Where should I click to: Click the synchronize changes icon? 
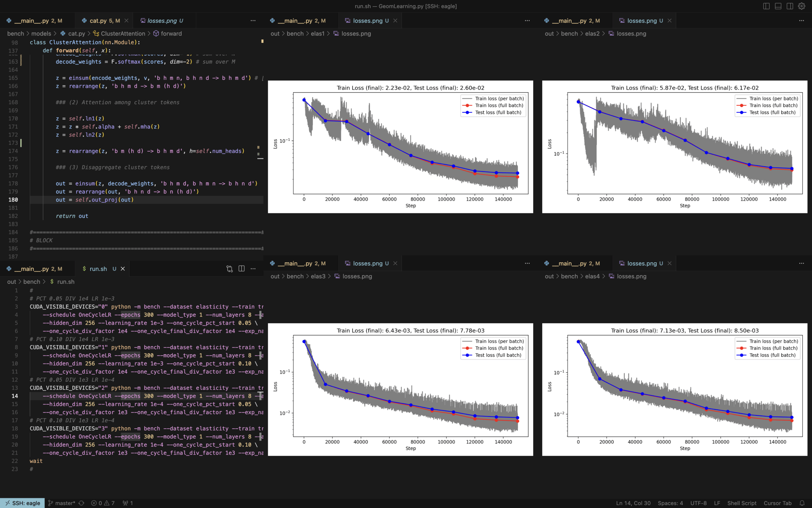click(81, 503)
